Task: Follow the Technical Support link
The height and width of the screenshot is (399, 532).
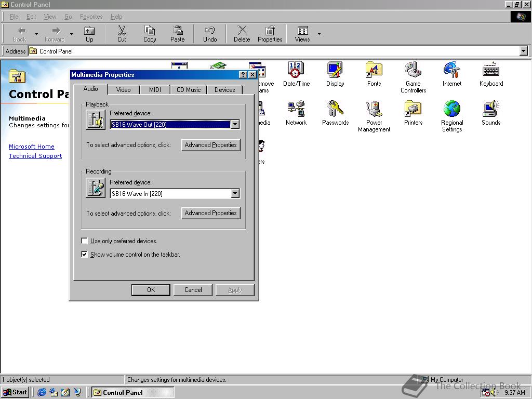Action: [35, 156]
